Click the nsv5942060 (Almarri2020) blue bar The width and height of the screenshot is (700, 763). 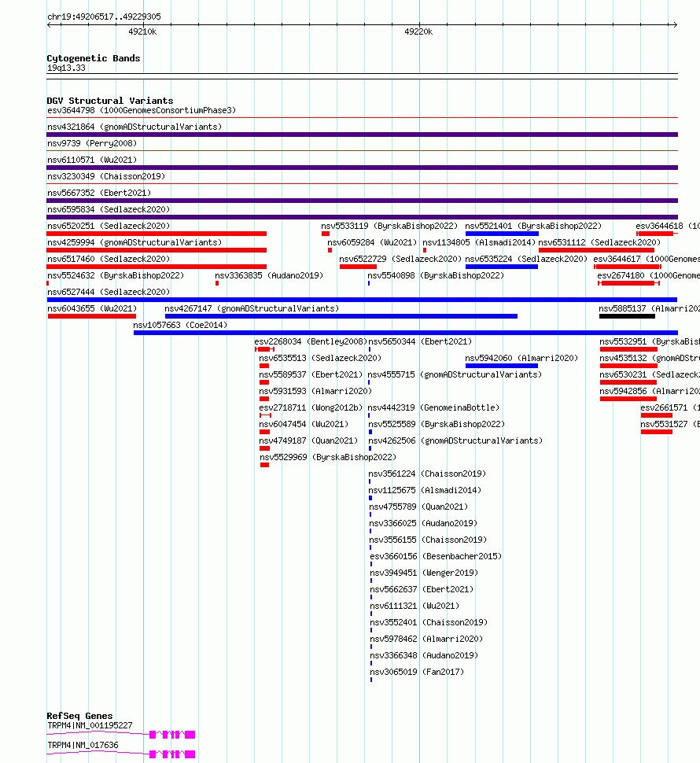[502, 366]
